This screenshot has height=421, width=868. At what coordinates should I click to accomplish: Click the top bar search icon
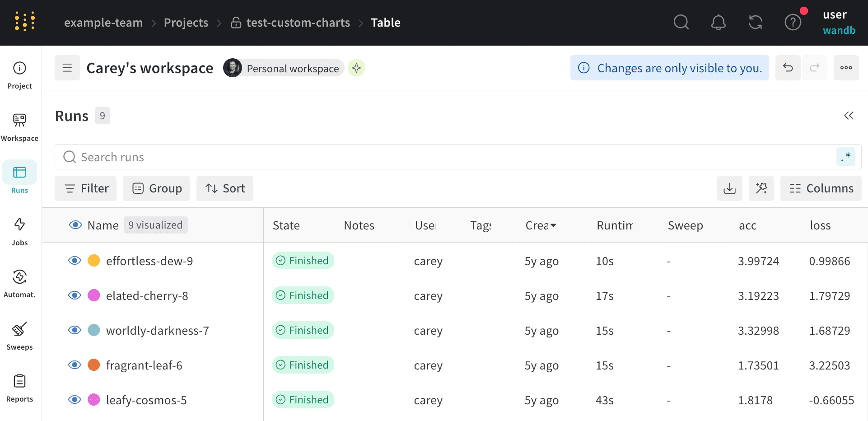pos(681,22)
